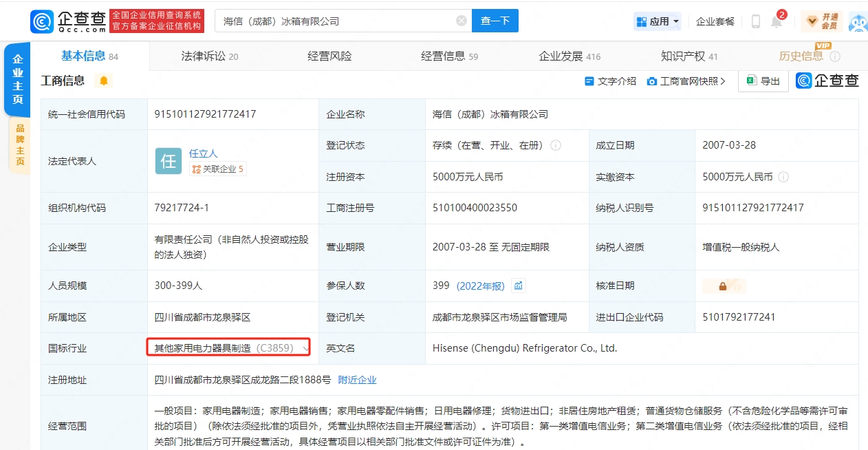
Task: Click the 成立日期 value 2007-03-28
Action: 729,145
